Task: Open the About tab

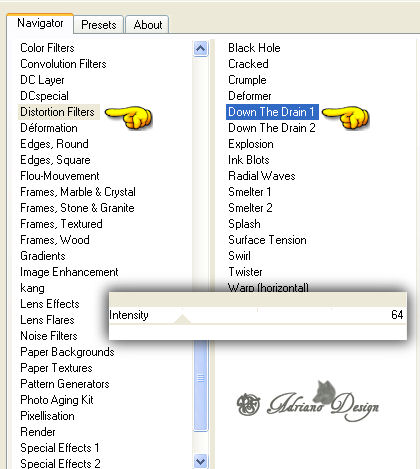Action: click(148, 25)
